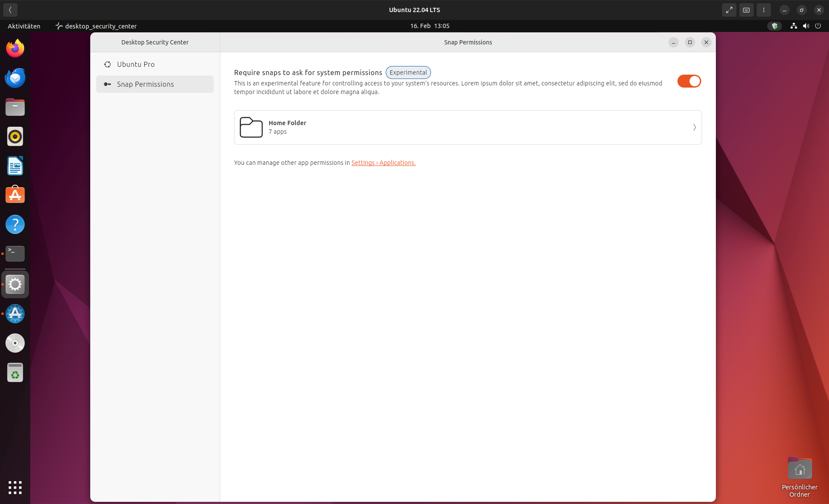Show applications grid button
Image resolution: width=829 pixels, height=504 pixels.
[x=15, y=487]
